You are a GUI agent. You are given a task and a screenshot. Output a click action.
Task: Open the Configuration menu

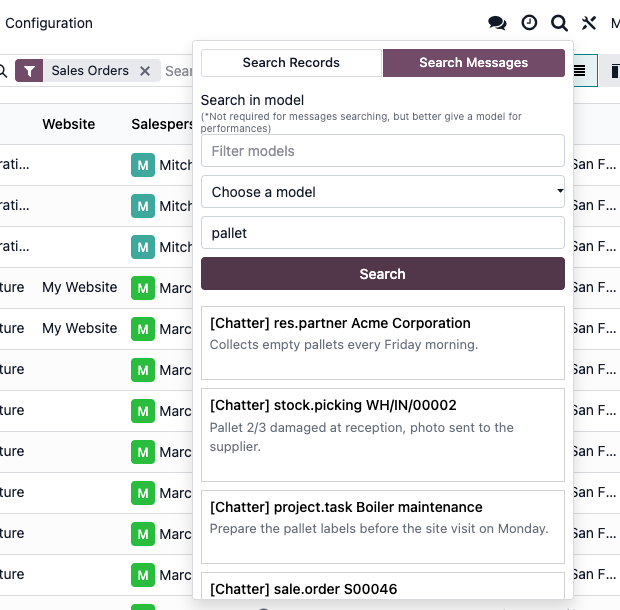[x=49, y=23]
